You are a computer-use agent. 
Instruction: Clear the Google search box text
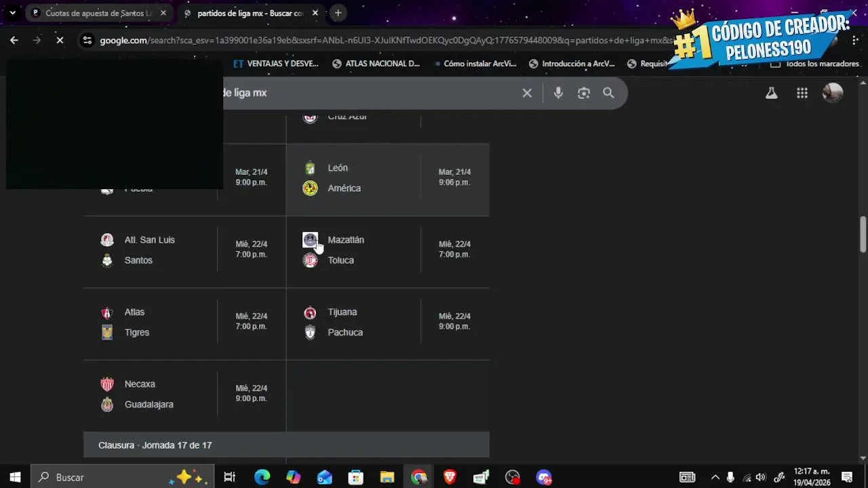527,93
